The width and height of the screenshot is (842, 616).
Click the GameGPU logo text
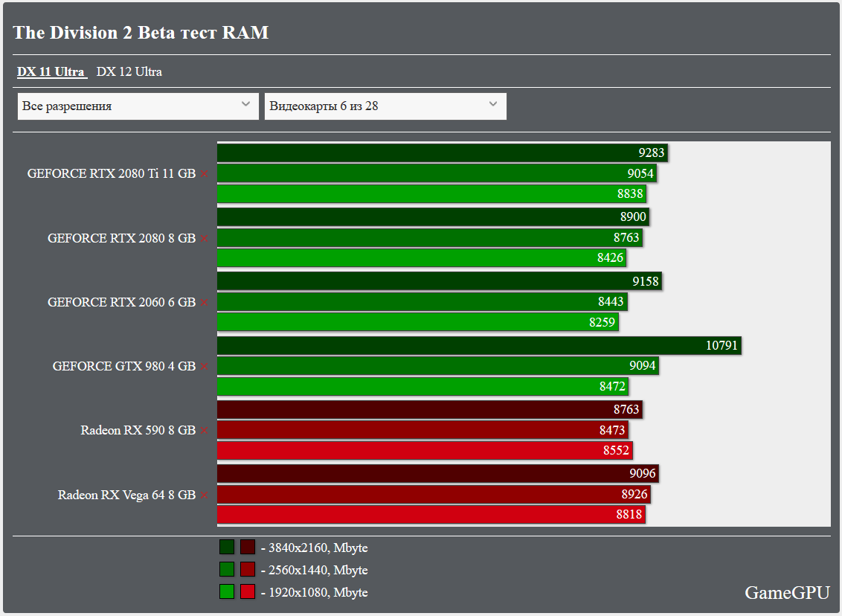pos(787,592)
